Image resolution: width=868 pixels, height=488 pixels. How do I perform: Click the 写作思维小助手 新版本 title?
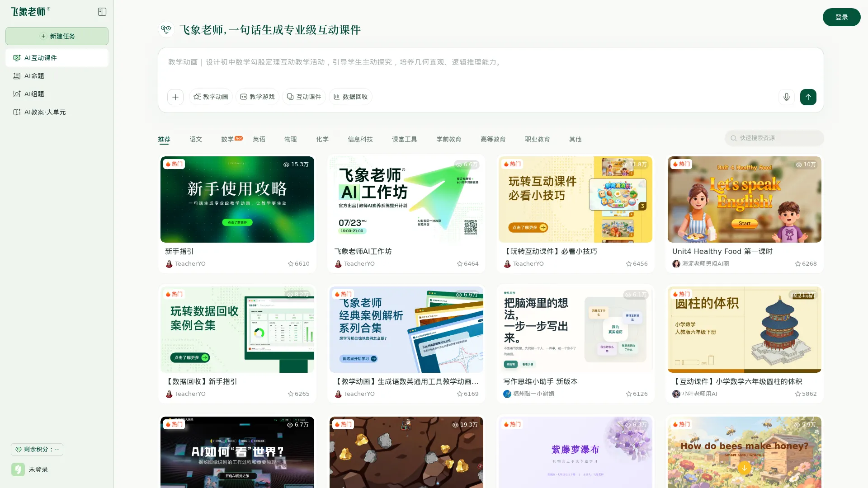[x=540, y=381]
